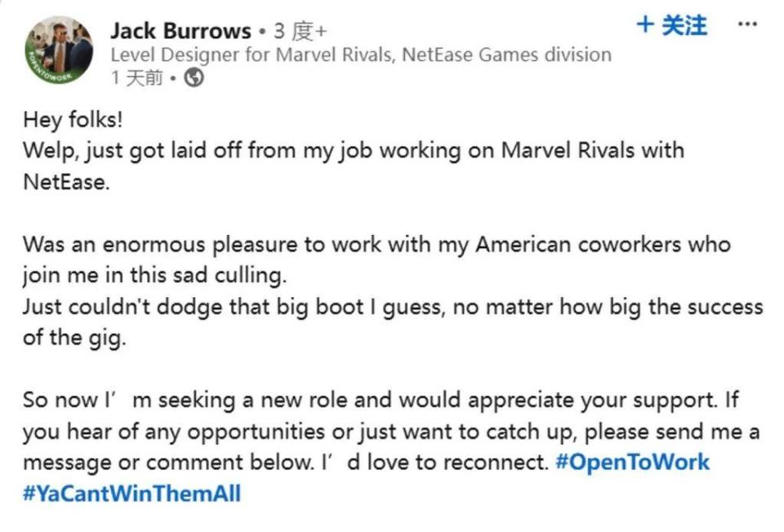Click the plus icon beside 关注
This screenshot has height=532, width=784.
pos(645,25)
